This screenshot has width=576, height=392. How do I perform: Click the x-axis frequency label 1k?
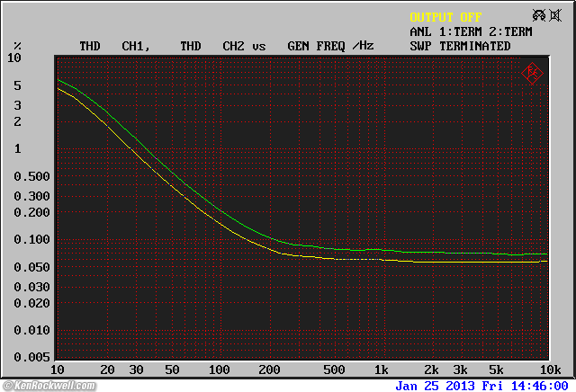[x=382, y=370]
